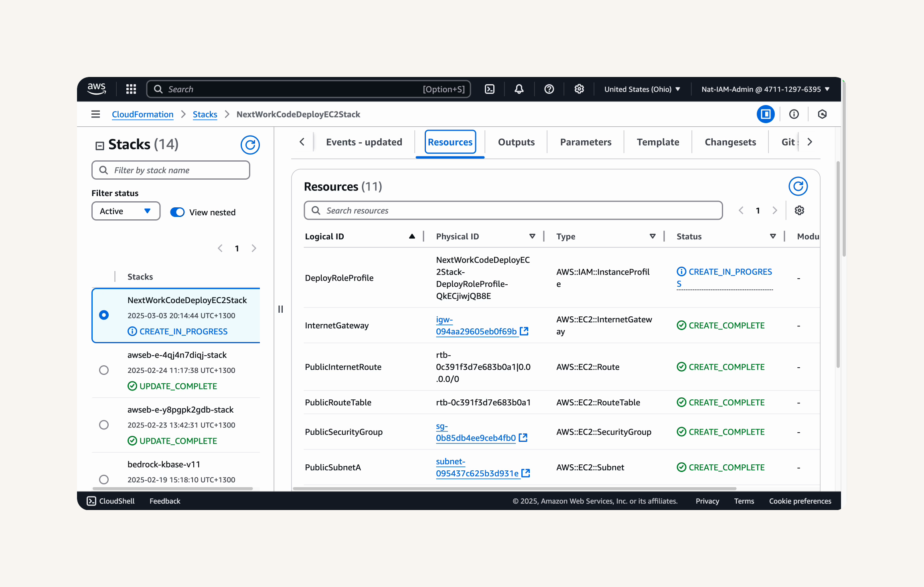Viewport: 924px width, 587px height.
Task: Collapse the Stacks panel expander
Action: [99, 146]
